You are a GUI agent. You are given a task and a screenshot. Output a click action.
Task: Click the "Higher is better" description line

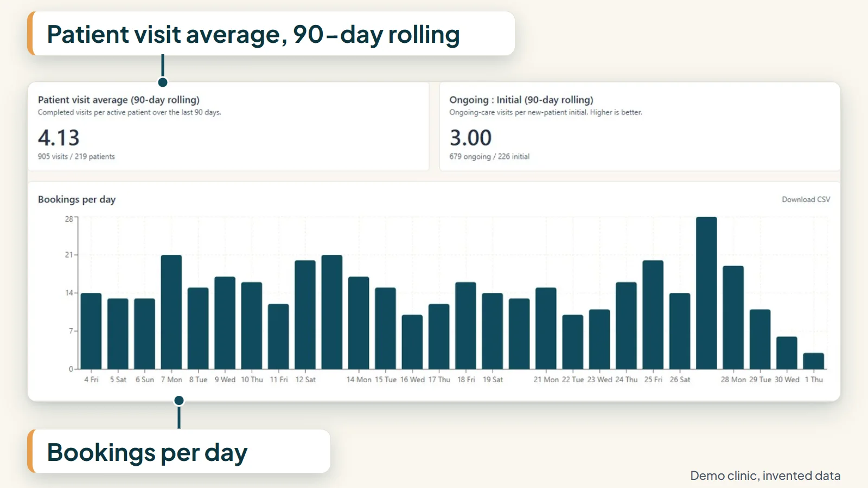pyautogui.click(x=546, y=112)
